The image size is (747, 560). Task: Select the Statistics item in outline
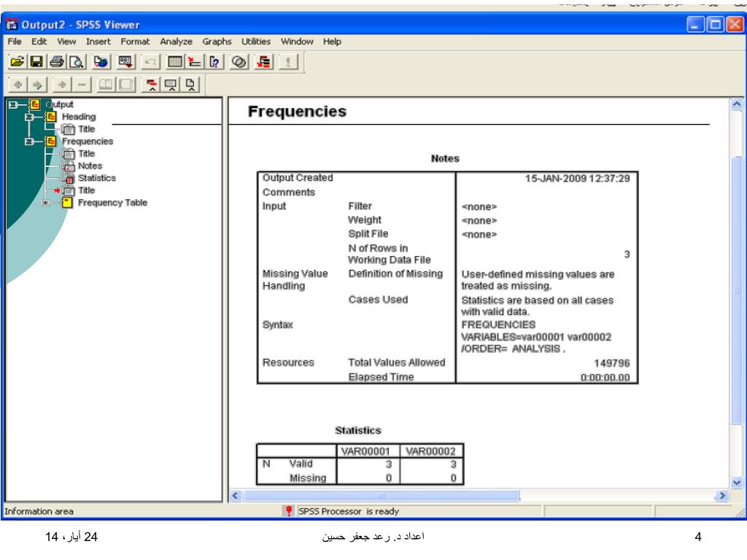pyautogui.click(x=97, y=178)
